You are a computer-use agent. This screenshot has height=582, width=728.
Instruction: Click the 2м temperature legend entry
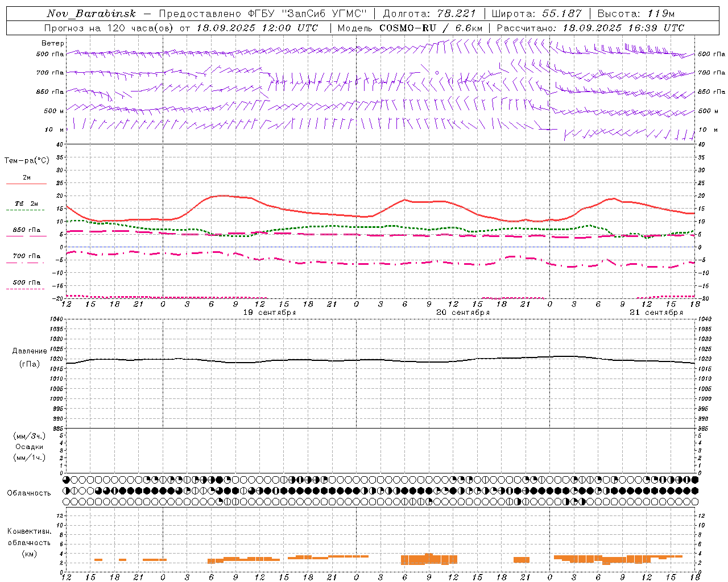coord(27,177)
